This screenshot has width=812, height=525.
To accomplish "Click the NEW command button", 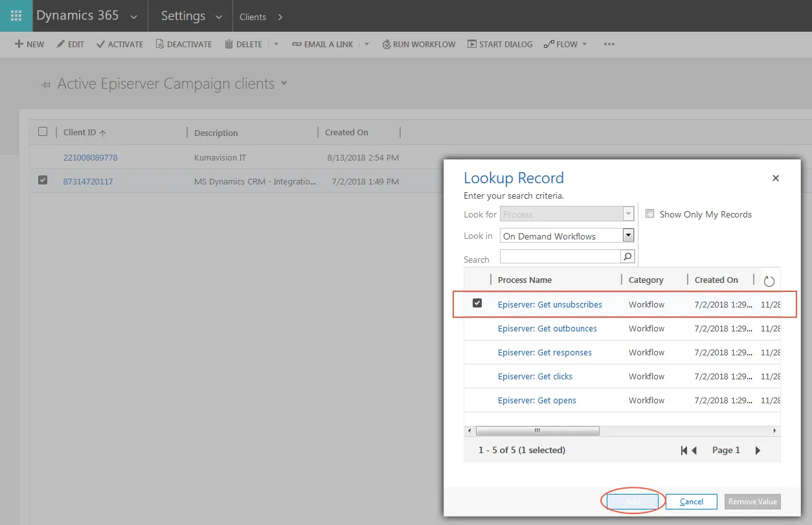I will (30, 44).
